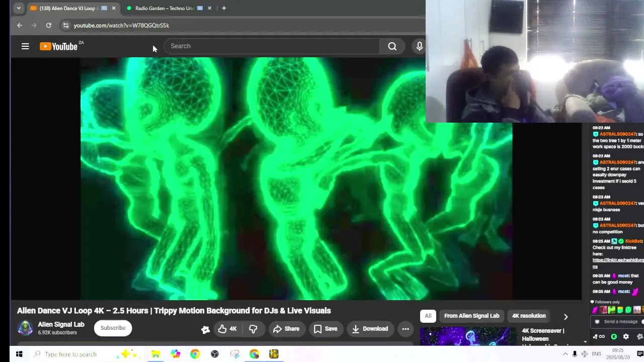This screenshot has height=362, width=644.
Task: Click the KickBot username in chat
Action: point(633,241)
